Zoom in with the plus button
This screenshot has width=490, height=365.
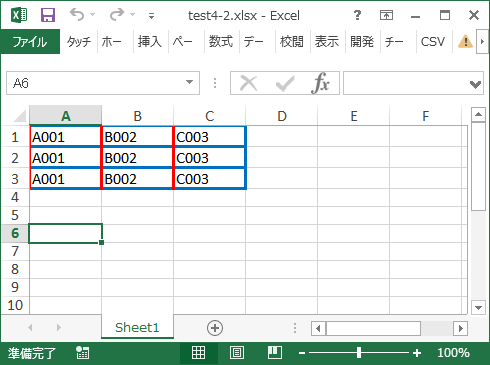coord(417,353)
